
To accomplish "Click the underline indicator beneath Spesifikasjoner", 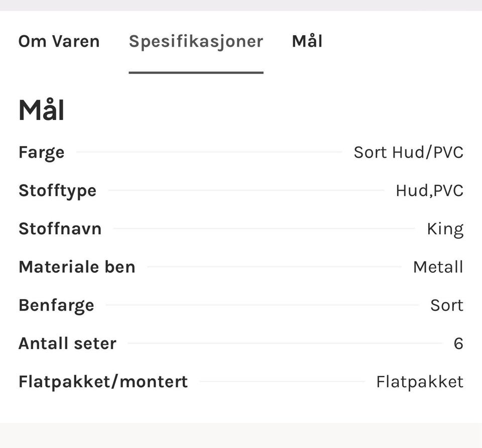I will 196,72.
